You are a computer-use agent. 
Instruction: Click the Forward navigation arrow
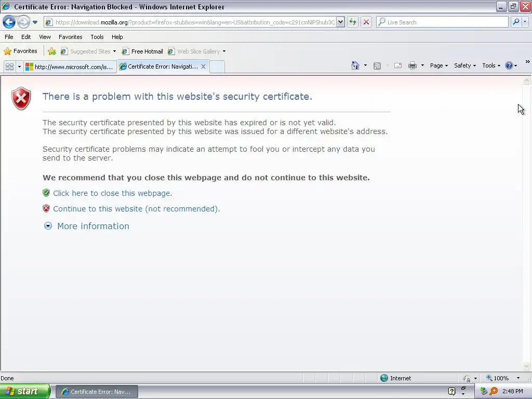coord(23,22)
